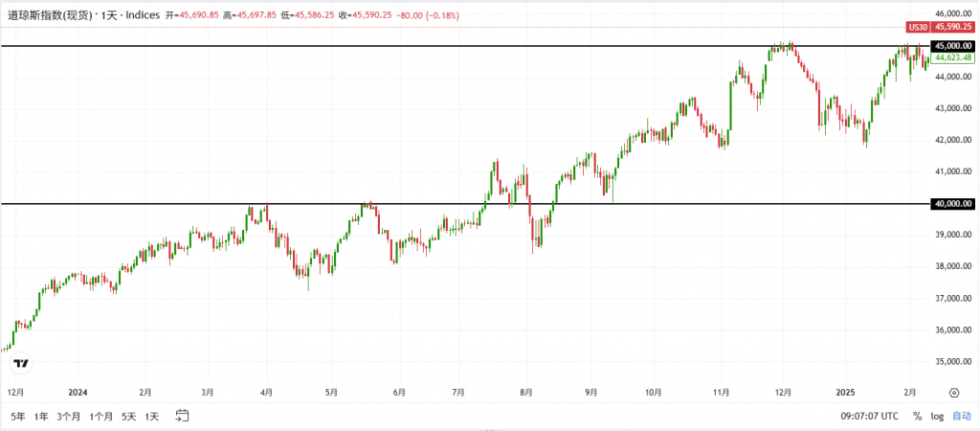Click the 43,000.00 price axis label
This screenshot has height=431, width=980.
click(952, 108)
